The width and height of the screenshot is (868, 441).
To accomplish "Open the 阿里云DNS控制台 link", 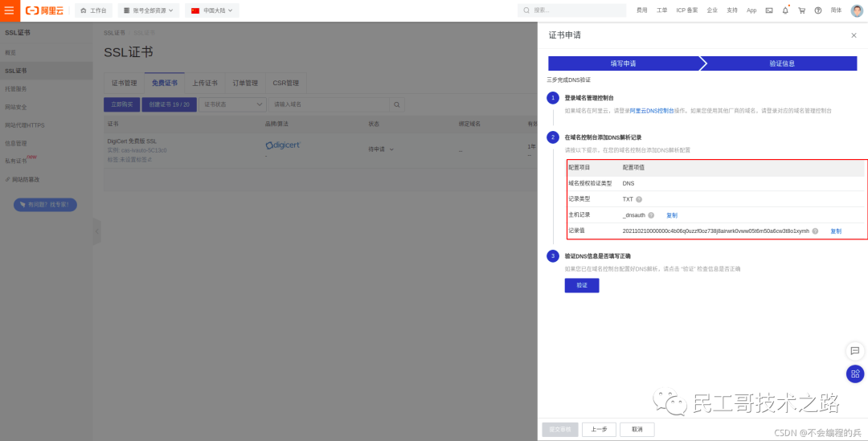I will 652,111.
